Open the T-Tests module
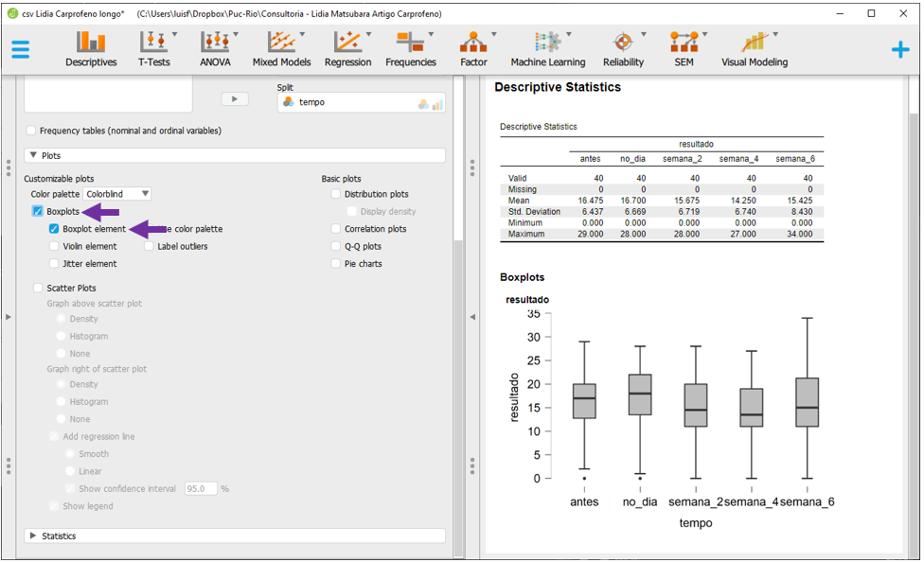This screenshot has height=562, width=924. pyautogui.click(x=153, y=49)
